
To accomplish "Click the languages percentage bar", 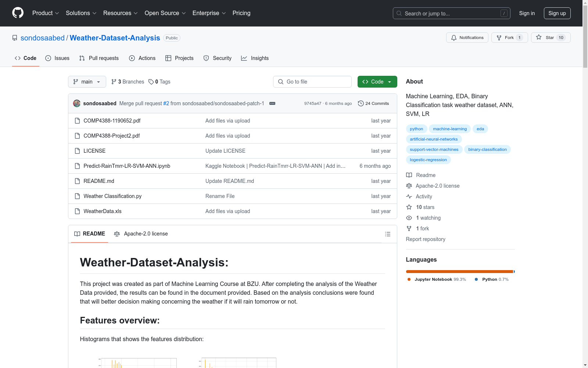I will pyautogui.click(x=460, y=272).
